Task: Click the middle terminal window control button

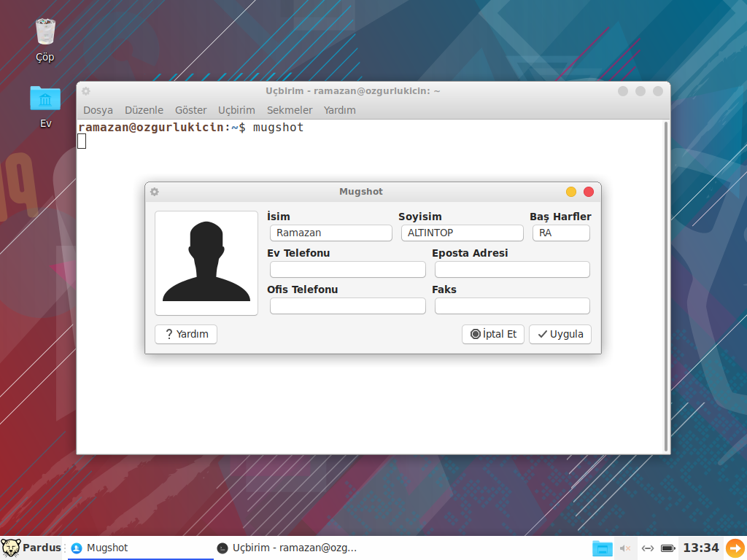Action: (640, 91)
